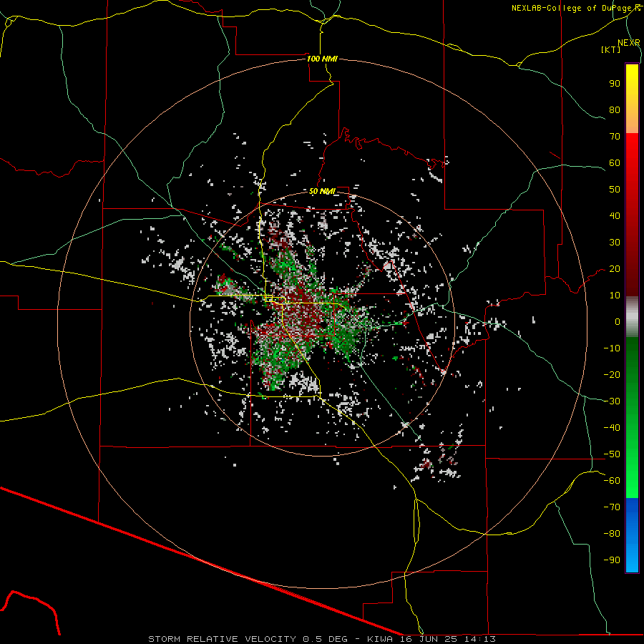Click the -70 value on velocity scale
Viewport: 644px width, 644px height.
(612, 507)
